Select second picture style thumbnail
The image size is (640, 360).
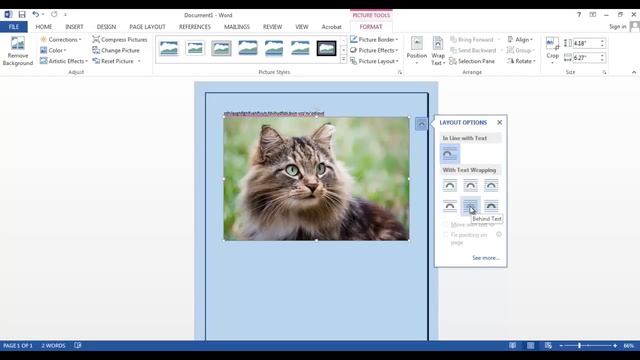click(195, 48)
